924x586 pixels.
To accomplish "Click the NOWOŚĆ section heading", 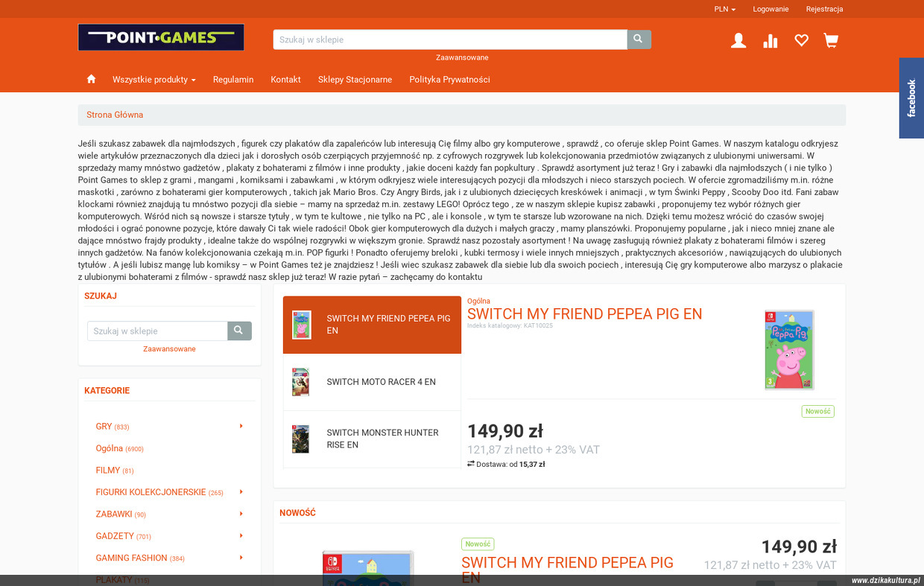I will tap(297, 513).
